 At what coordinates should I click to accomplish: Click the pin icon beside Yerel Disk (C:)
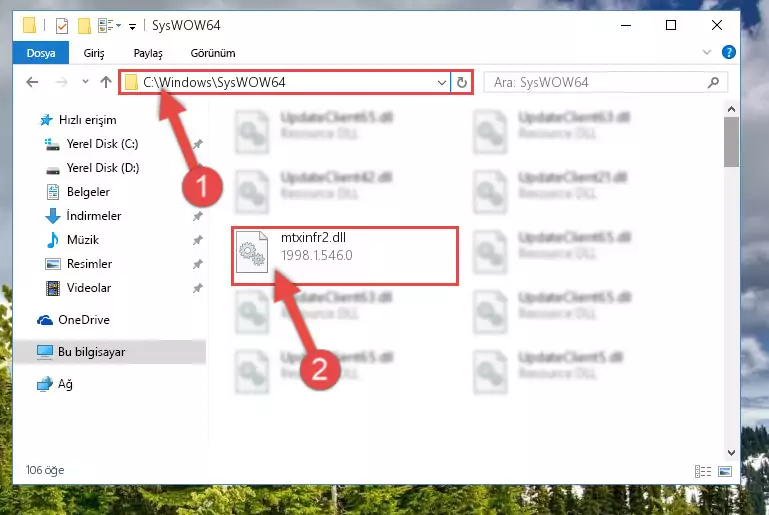(198, 144)
